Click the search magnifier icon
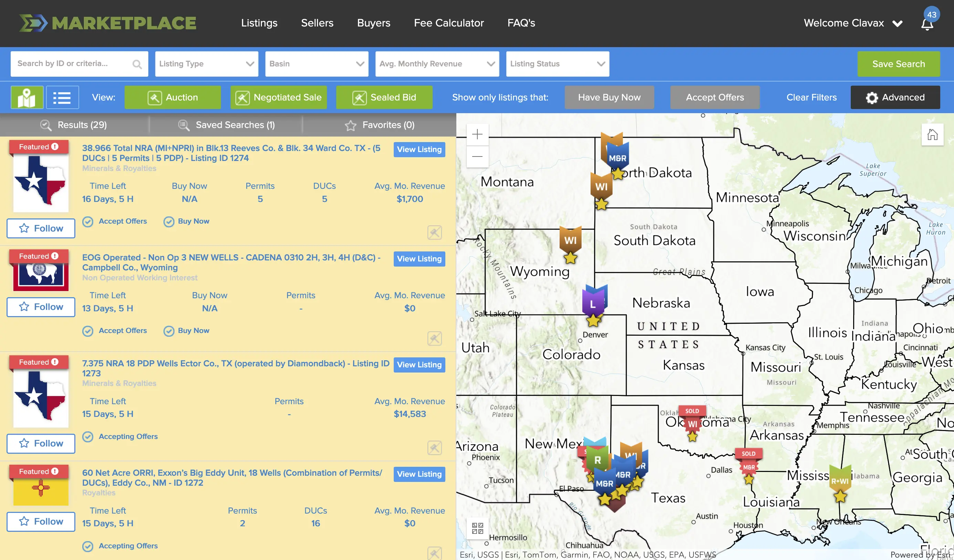 pos(137,64)
